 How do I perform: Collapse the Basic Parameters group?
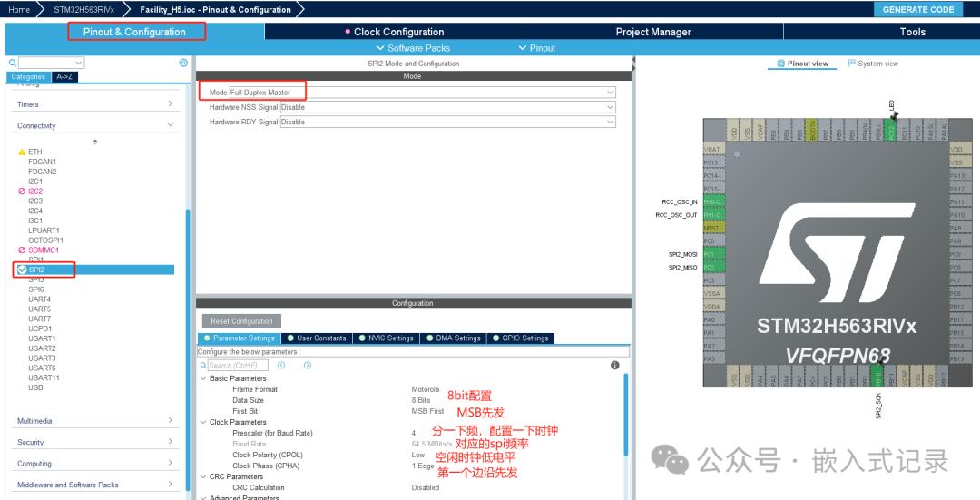(x=203, y=378)
